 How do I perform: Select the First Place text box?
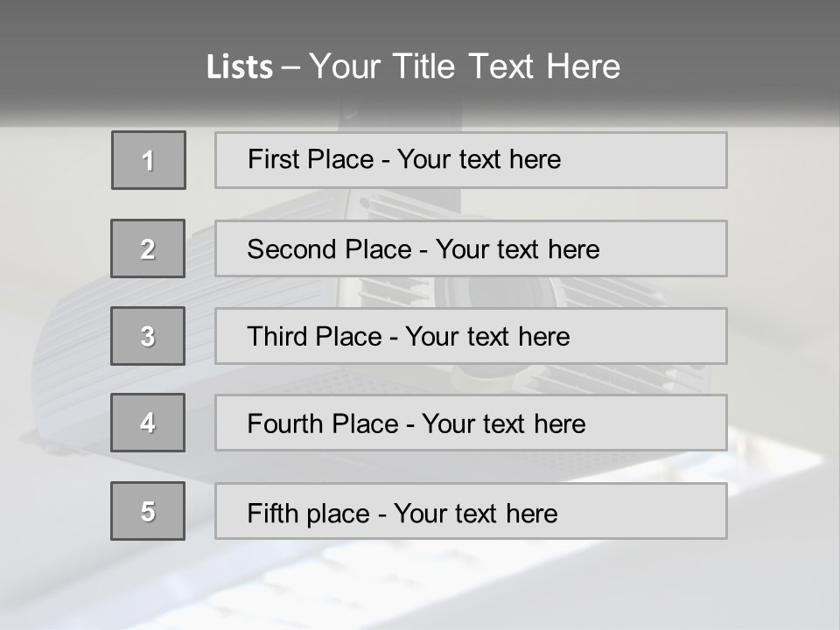click(x=471, y=160)
